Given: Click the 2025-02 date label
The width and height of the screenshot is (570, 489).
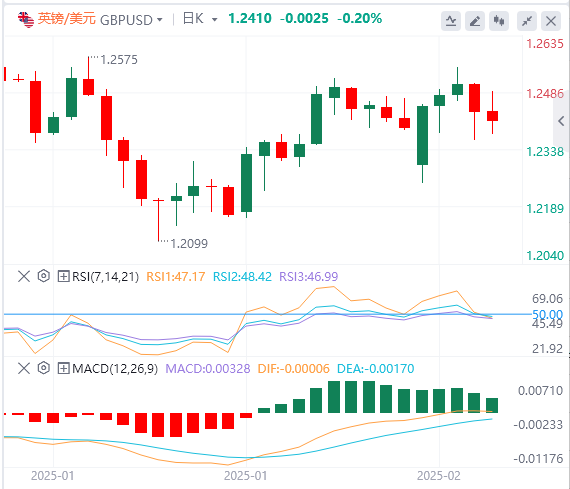Looking at the screenshot, I should tap(439, 476).
